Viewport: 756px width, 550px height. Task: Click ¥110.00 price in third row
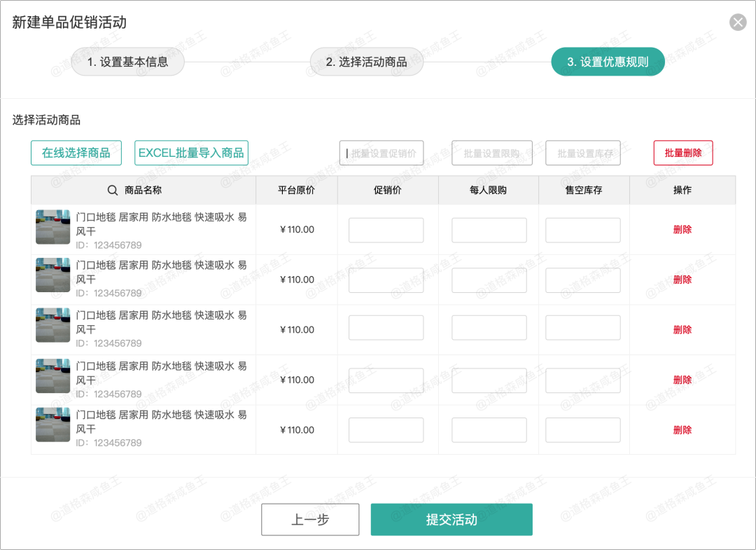pyautogui.click(x=297, y=330)
